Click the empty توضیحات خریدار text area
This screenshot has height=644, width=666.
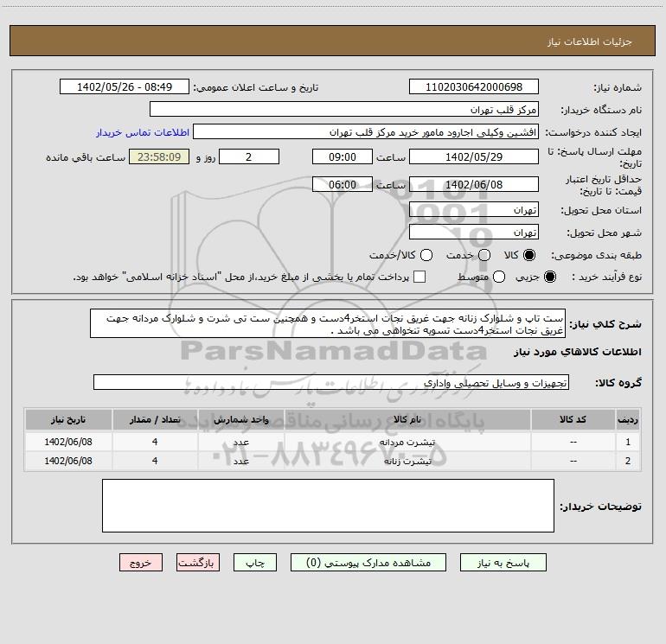pyautogui.click(x=328, y=505)
